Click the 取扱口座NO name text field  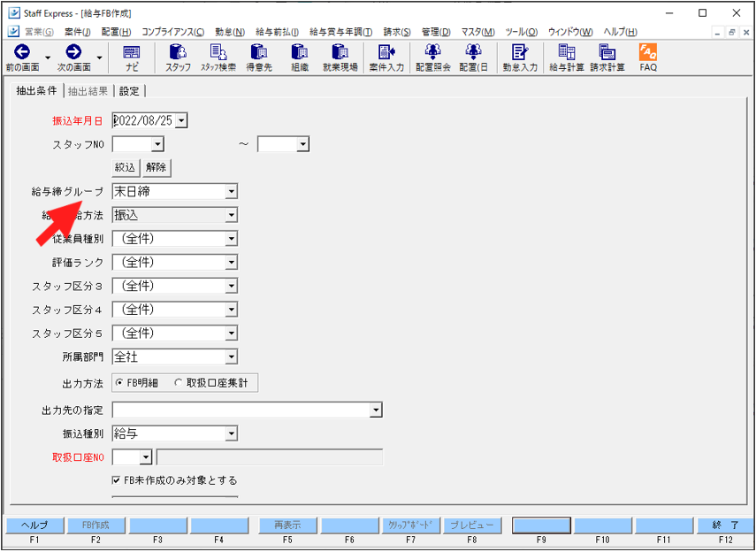(x=270, y=457)
